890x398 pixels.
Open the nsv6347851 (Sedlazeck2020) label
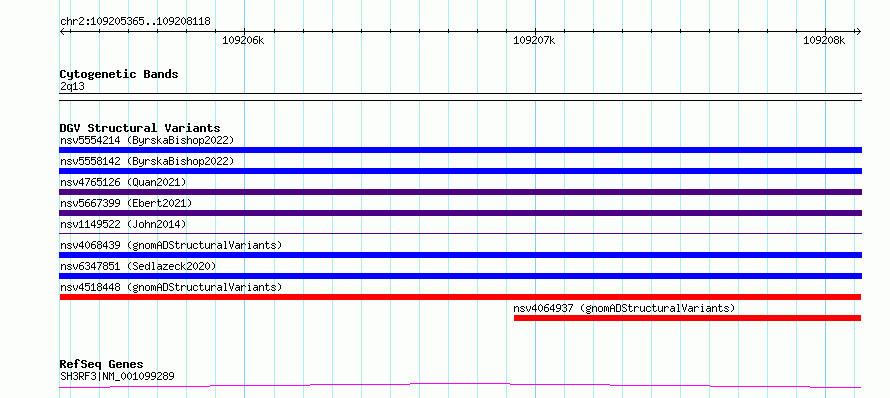tap(138, 266)
